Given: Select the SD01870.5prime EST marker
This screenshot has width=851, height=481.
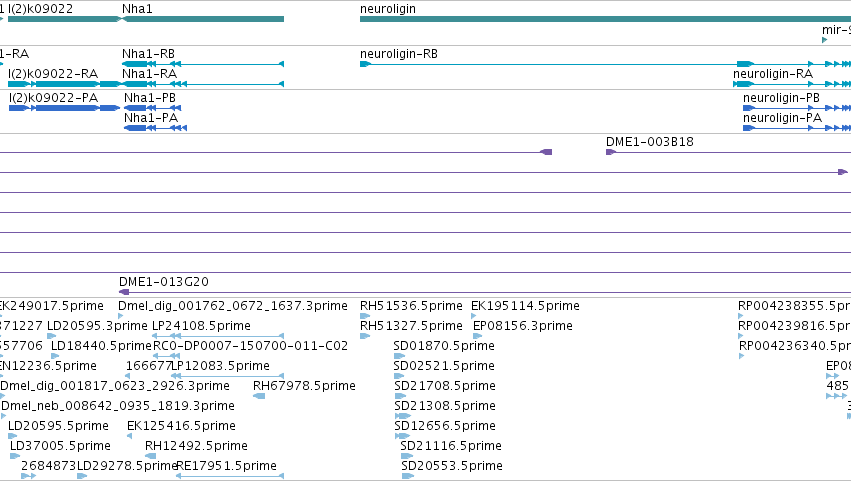Looking at the screenshot, I should [x=399, y=356].
